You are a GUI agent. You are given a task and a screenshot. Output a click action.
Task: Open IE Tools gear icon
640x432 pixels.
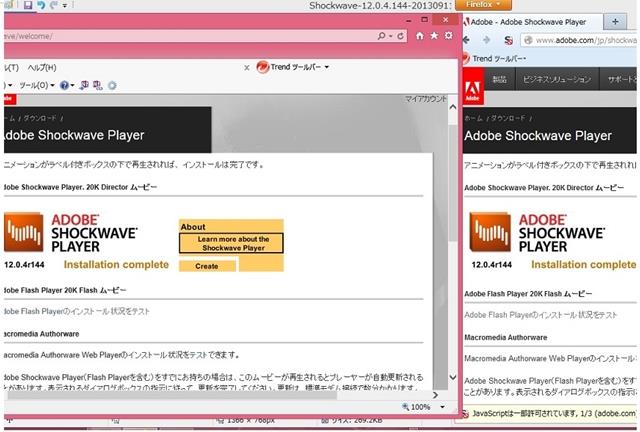pos(449,36)
